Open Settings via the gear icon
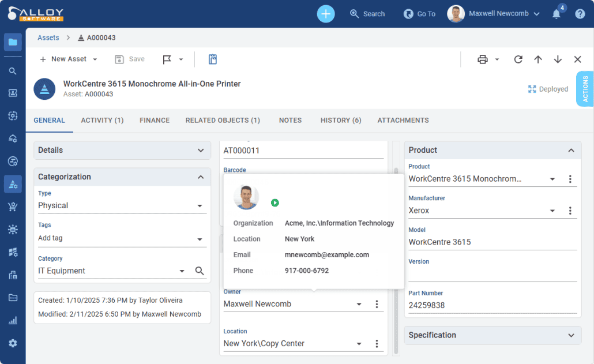Image resolution: width=594 pixels, height=364 pixels. click(x=13, y=343)
